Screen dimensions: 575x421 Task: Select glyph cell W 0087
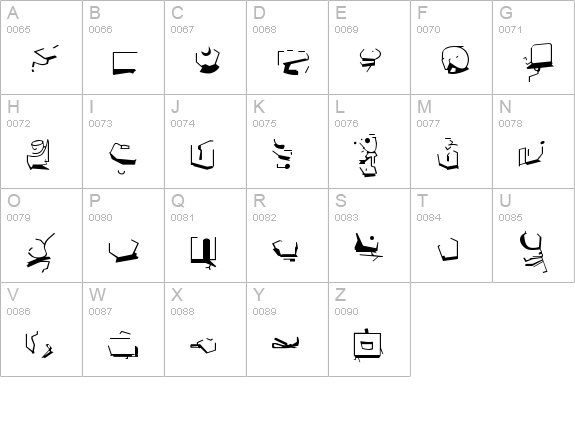point(124,329)
